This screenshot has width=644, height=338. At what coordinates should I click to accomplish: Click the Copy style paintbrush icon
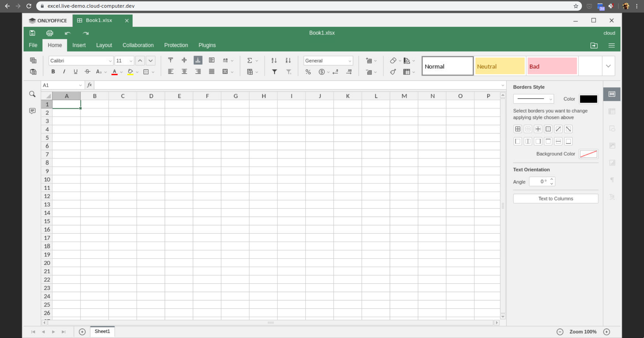coord(393,72)
